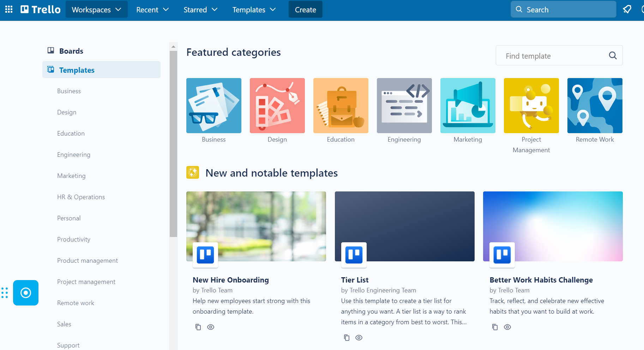Click Trello badge on Better Work Habits

pyautogui.click(x=502, y=255)
